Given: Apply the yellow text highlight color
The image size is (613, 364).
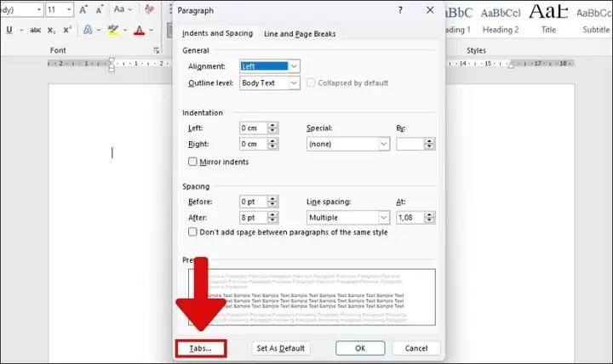Looking at the screenshot, I should point(113,30).
